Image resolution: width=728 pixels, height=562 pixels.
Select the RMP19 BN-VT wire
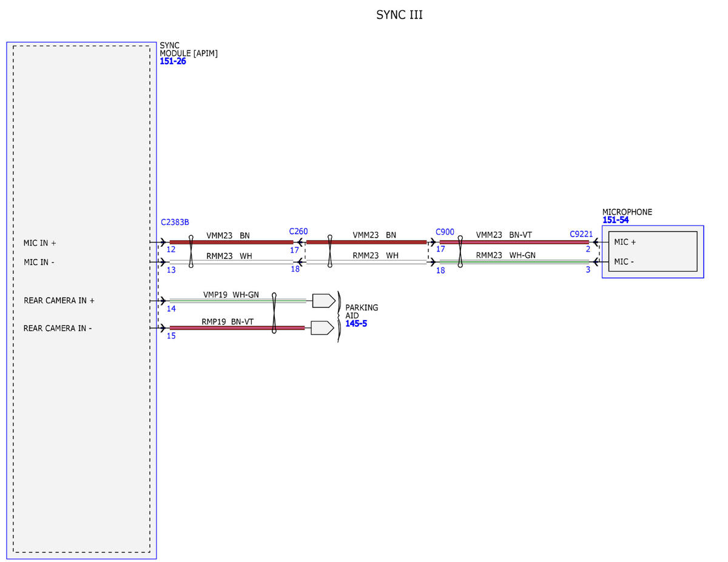pos(237,328)
